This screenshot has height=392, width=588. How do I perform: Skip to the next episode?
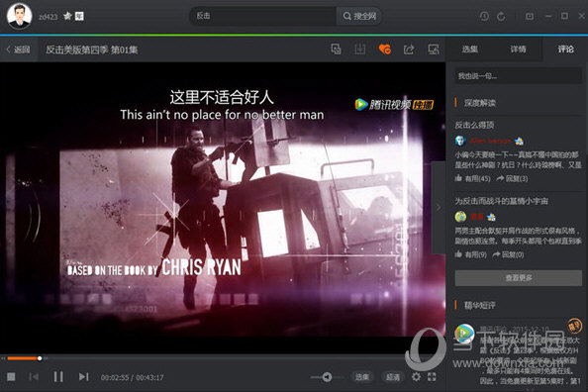point(83,376)
